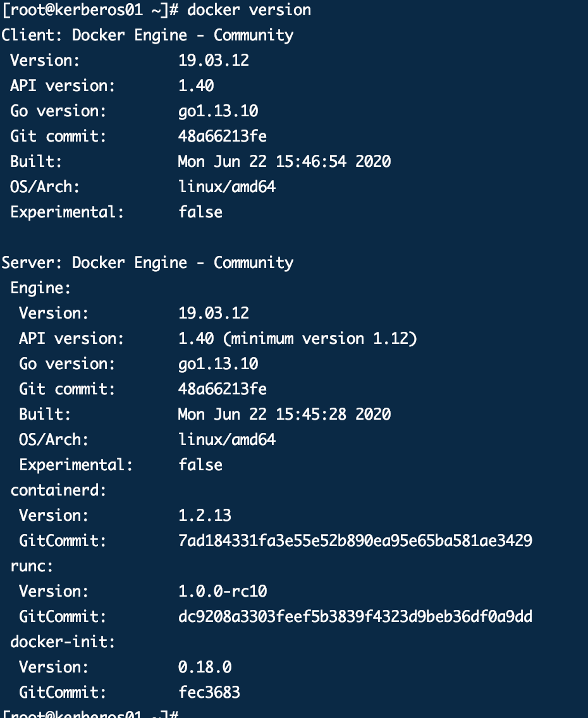This screenshot has height=718, width=588.
Task: Click the 'docker-init:' section label
Action: coord(63,642)
